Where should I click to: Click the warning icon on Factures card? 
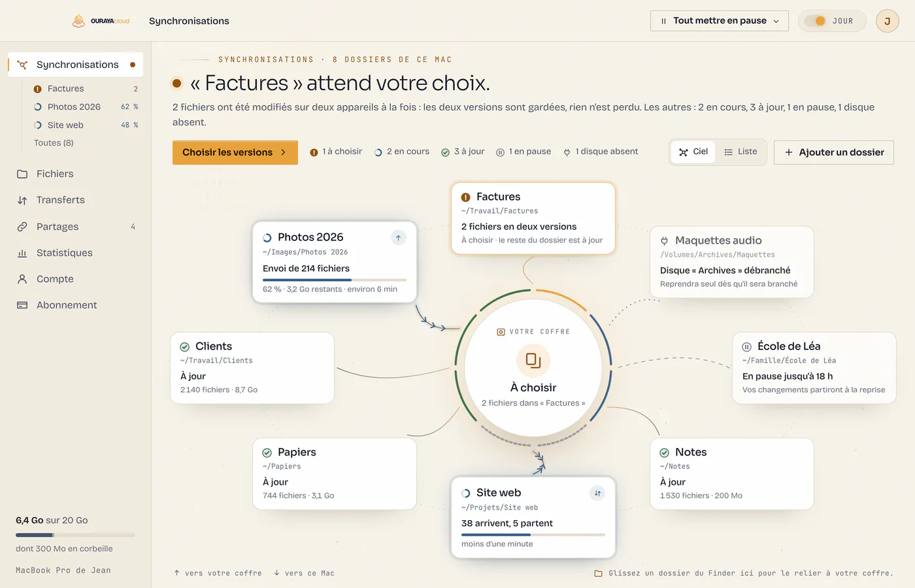[x=466, y=197]
